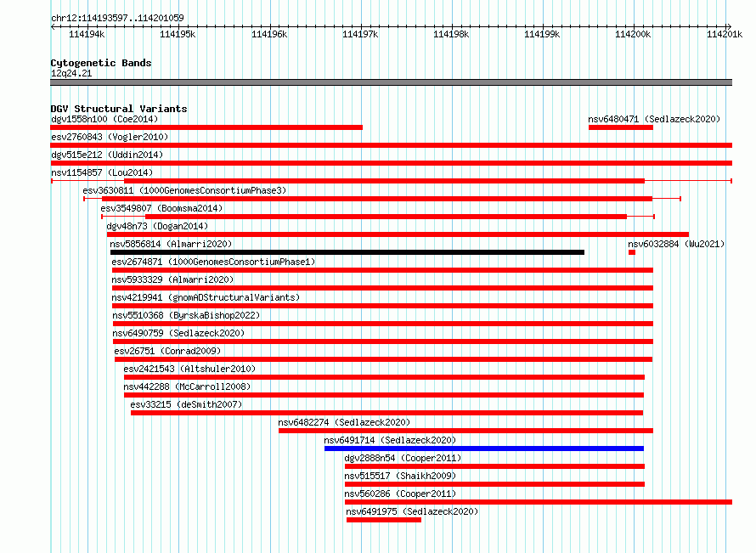Open the dgv515e212 (Uddin2014) variant label
The height and width of the screenshot is (553, 756).
[107, 155]
